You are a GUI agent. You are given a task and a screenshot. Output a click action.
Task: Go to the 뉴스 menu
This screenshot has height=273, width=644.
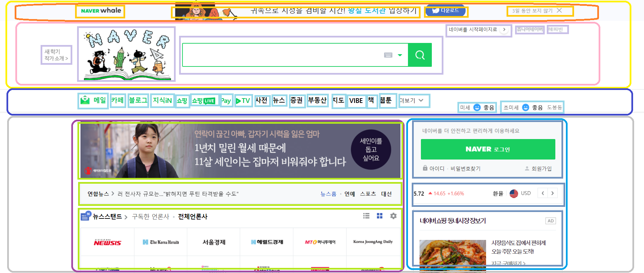click(279, 100)
